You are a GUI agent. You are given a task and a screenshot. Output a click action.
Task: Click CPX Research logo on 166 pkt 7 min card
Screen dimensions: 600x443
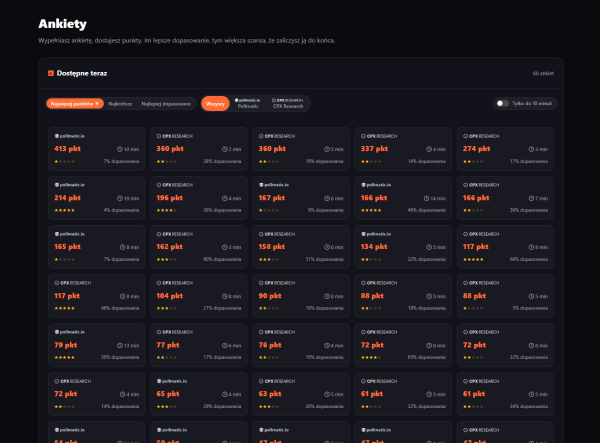[x=481, y=185]
